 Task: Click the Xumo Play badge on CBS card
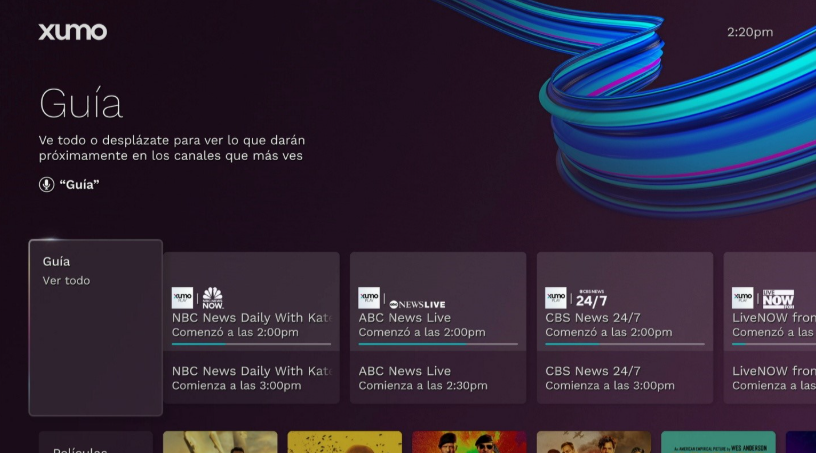[556, 298]
